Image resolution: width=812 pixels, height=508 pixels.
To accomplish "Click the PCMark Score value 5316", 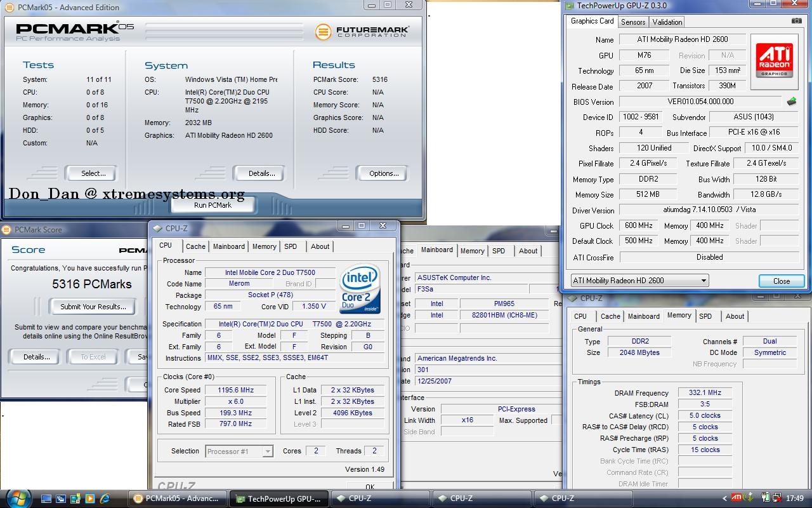I will point(380,79).
